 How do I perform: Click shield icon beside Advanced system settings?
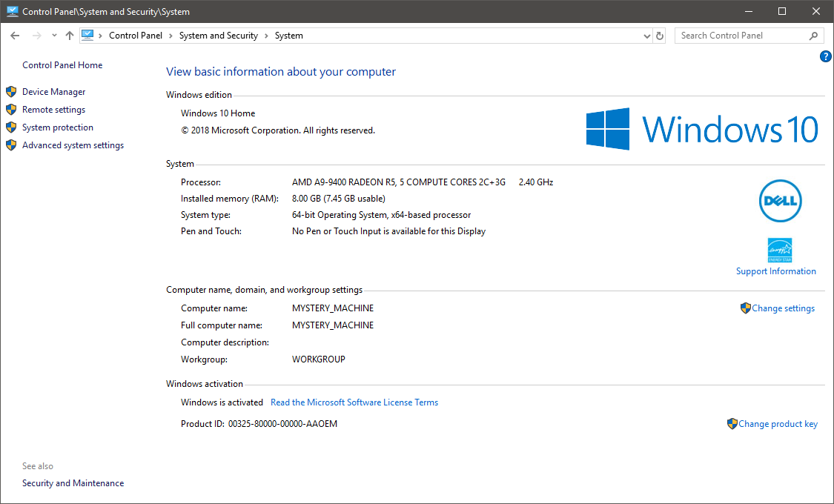[11, 145]
